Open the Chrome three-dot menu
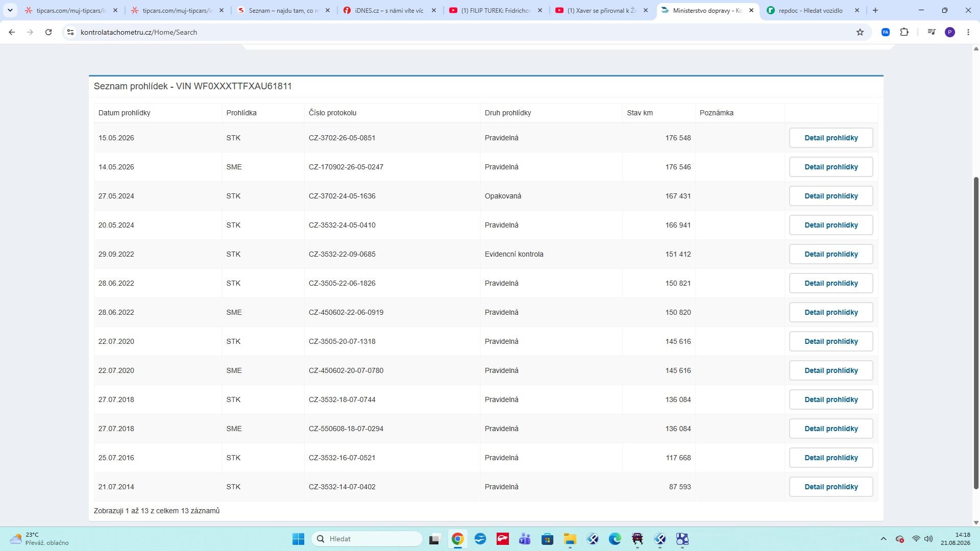980x551 pixels. (x=968, y=32)
